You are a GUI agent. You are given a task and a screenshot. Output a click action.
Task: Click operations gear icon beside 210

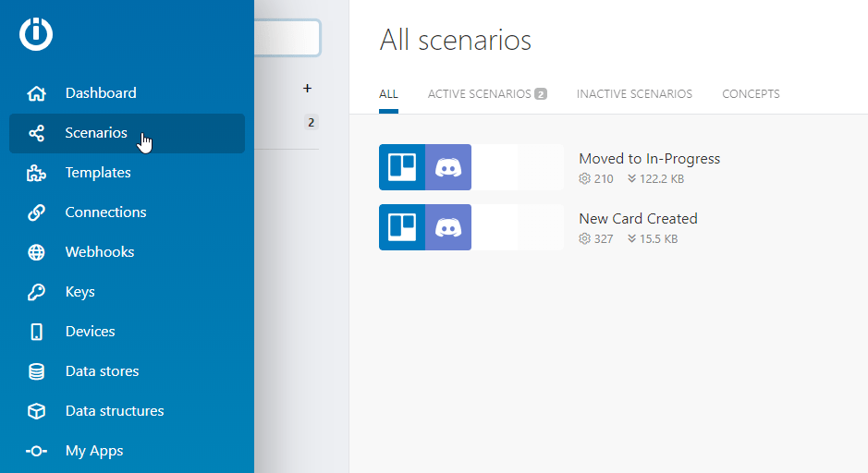(584, 178)
